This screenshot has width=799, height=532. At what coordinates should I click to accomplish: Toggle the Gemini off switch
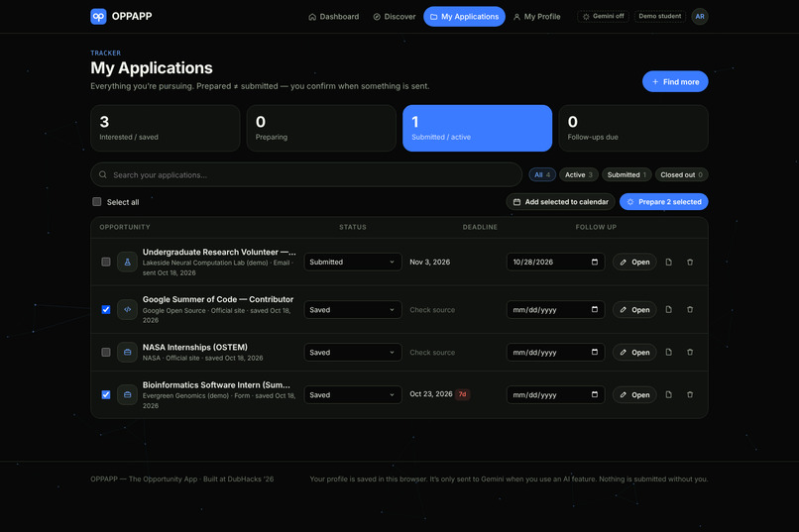click(604, 16)
